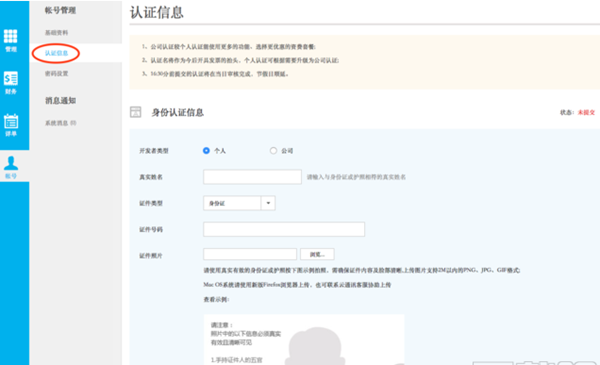Click the 身份认证信息 section header icon
The height and width of the screenshot is (365, 600).
135,112
